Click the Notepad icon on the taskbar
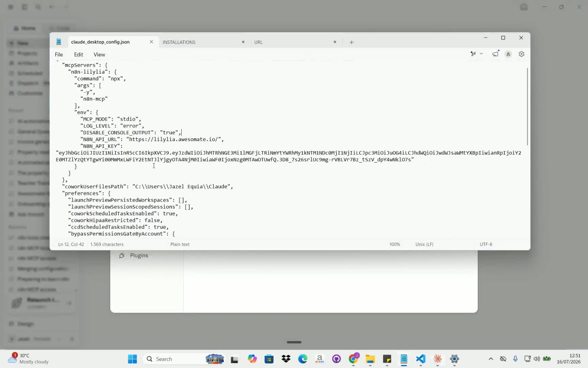 (x=404, y=359)
